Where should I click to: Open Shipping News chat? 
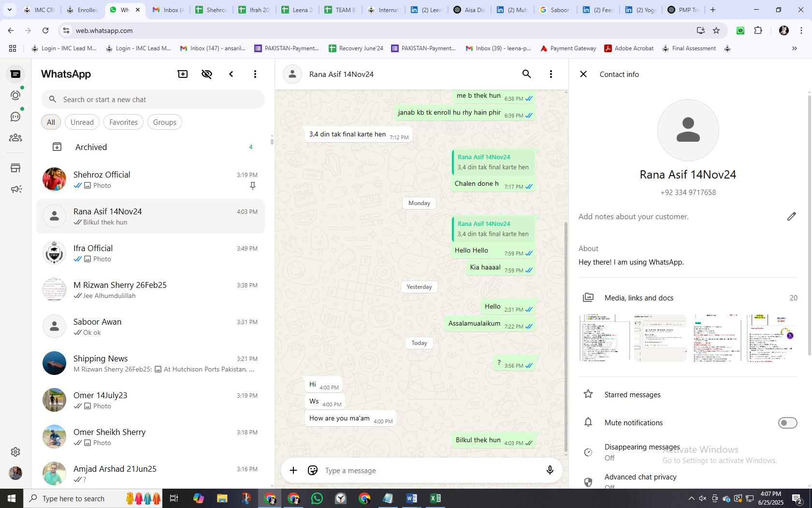[x=151, y=363]
